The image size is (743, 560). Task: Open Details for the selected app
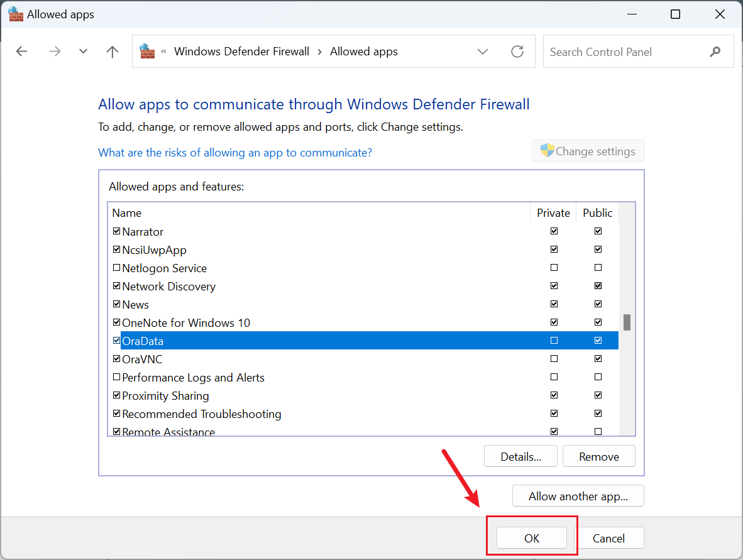coord(520,456)
